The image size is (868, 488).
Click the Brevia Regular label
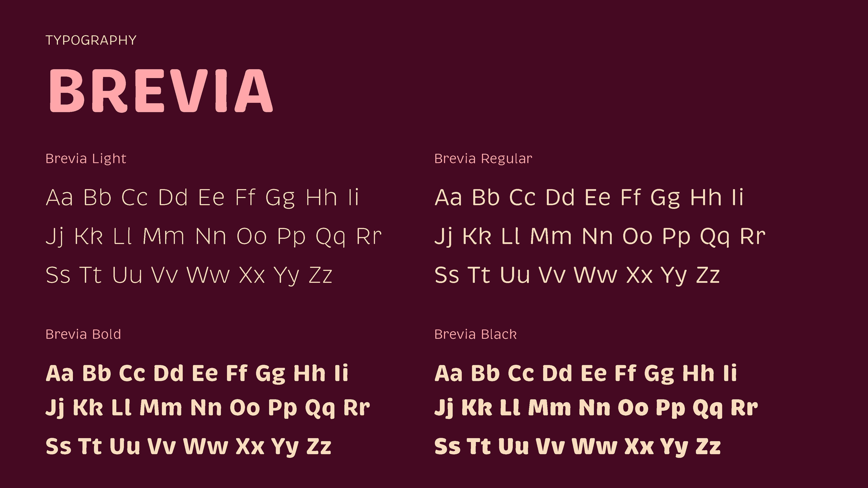click(x=483, y=159)
